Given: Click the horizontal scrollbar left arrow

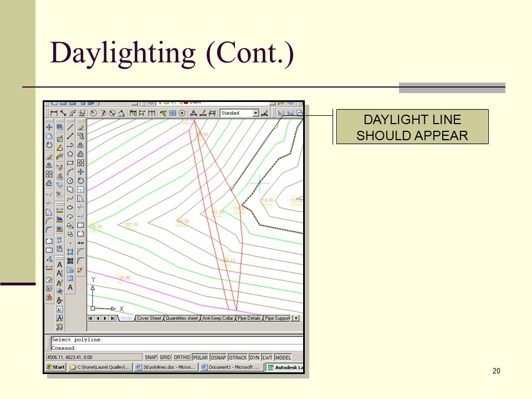Looking at the screenshot, I should click(x=296, y=318).
